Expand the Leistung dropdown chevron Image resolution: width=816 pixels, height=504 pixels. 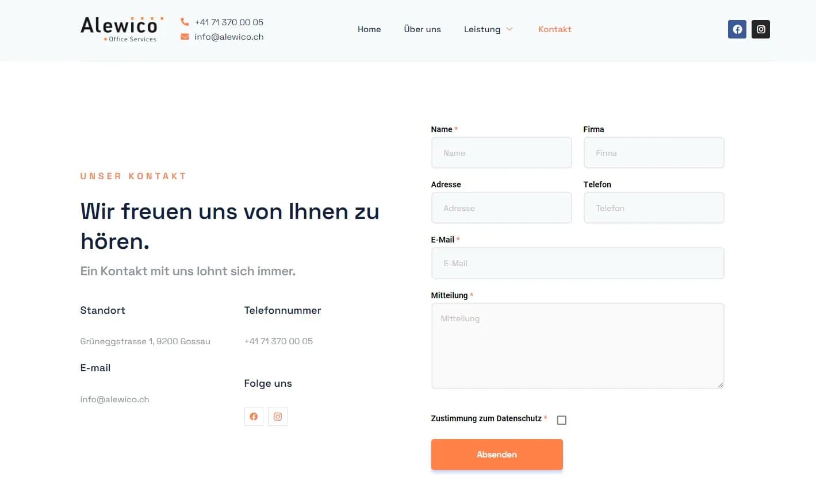509,29
